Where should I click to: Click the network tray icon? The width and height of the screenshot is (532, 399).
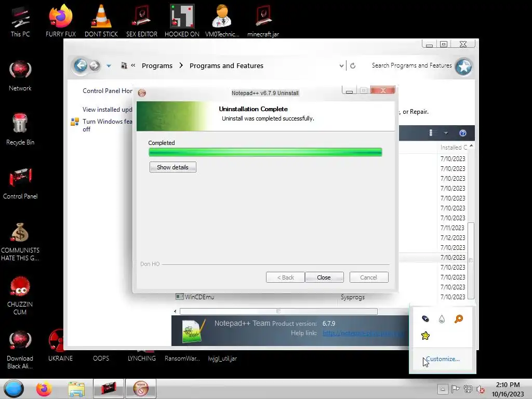coord(468,389)
